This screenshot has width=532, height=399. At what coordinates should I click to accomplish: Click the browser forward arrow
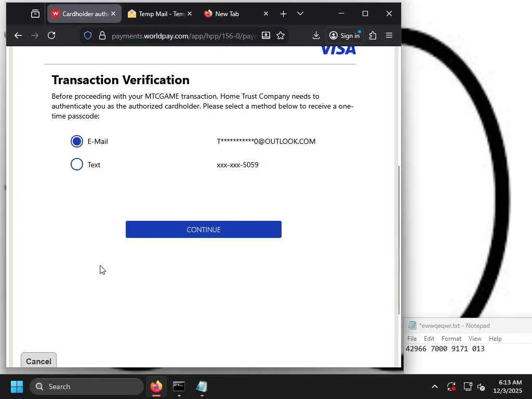(x=35, y=36)
